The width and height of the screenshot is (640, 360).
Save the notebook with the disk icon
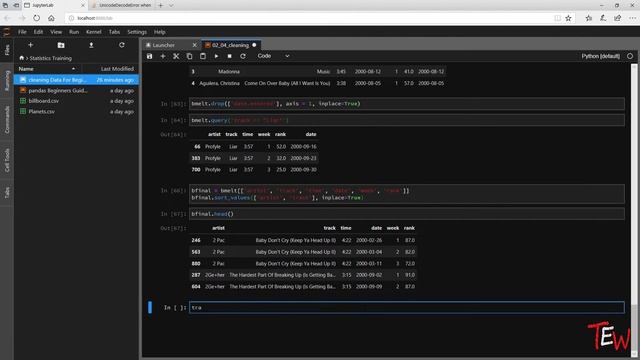[149, 56]
